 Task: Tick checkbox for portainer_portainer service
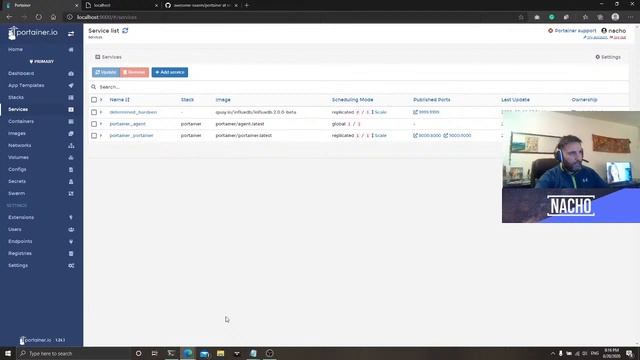(94, 136)
